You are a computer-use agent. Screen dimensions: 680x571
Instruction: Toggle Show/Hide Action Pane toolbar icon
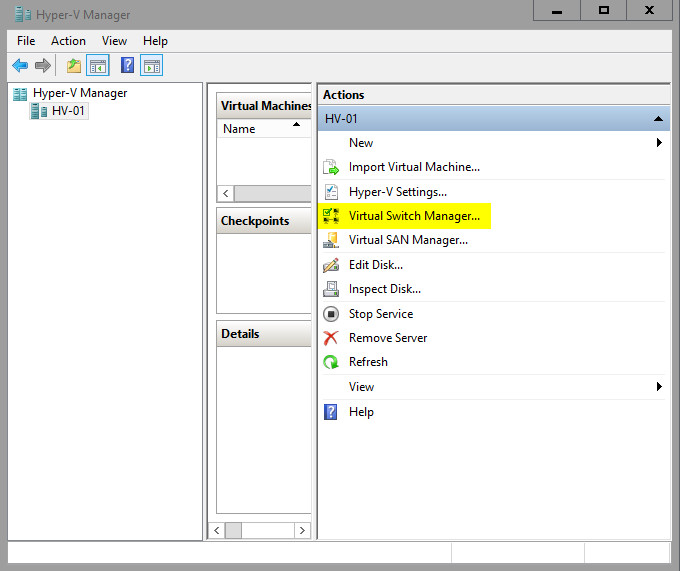tap(152, 66)
